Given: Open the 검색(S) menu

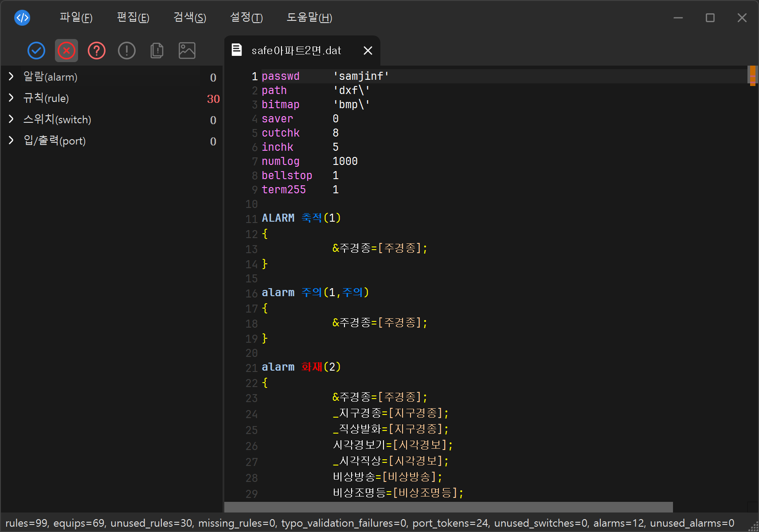Looking at the screenshot, I should [x=190, y=18].
